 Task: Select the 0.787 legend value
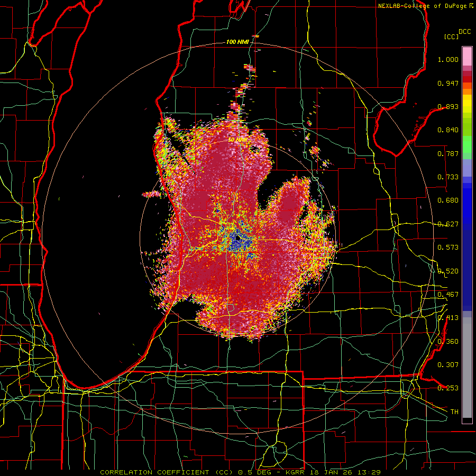tap(448, 153)
